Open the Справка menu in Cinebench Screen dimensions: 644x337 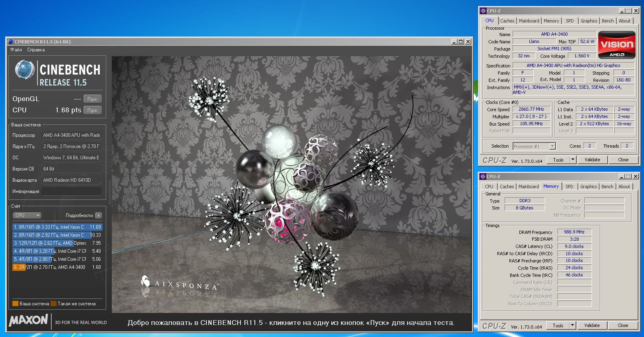tap(36, 50)
